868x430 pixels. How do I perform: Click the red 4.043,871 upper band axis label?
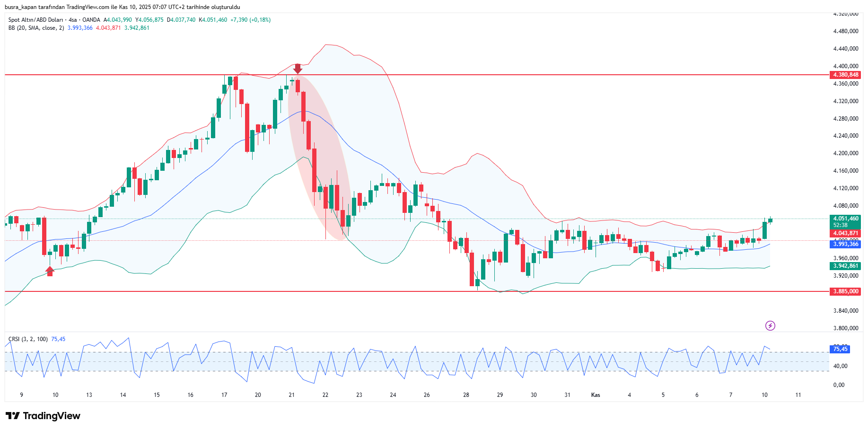[x=845, y=233]
